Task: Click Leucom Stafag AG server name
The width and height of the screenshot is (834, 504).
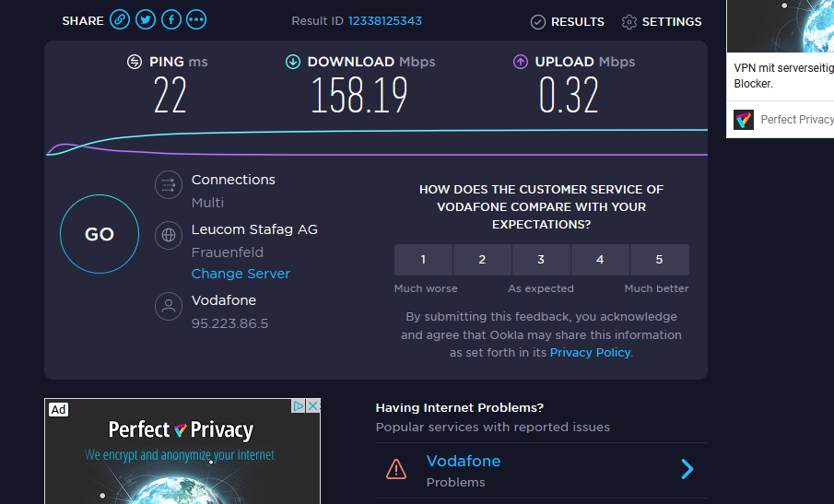Action: [254, 229]
